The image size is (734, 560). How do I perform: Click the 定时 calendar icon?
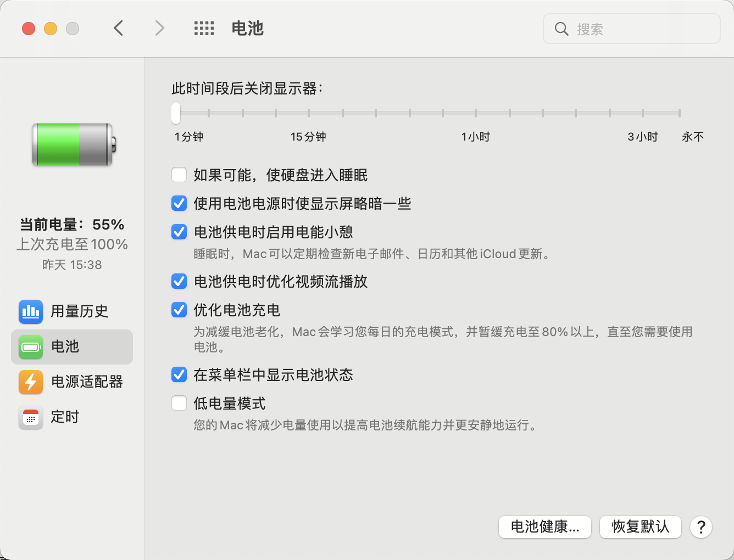(31, 417)
